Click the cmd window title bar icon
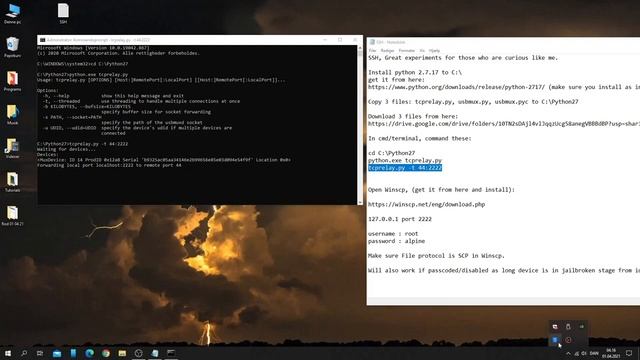The image size is (640, 360). (x=42, y=40)
